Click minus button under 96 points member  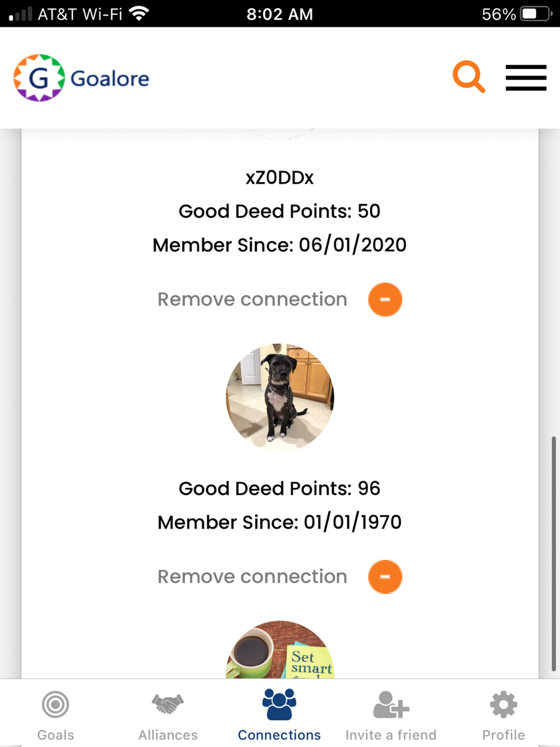pyautogui.click(x=385, y=577)
